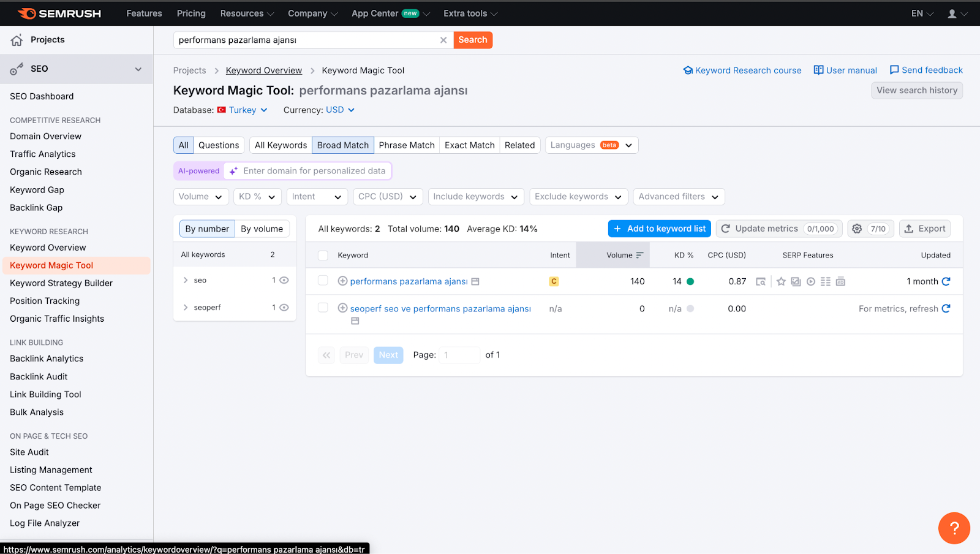Open Include keywords dropdown
Viewport: 980px width, 554px height.
click(476, 197)
